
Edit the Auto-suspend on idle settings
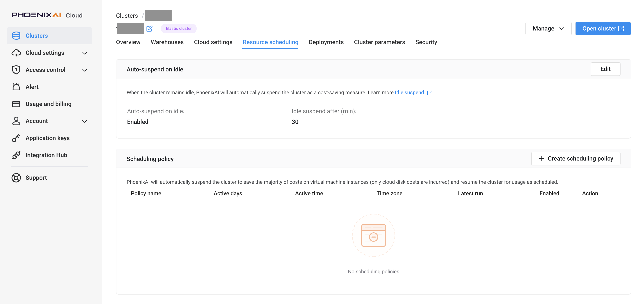click(605, 69)
